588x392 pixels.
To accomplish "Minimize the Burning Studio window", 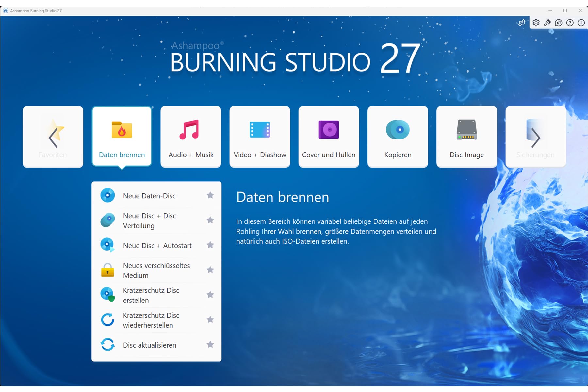I will click(550, 11).
